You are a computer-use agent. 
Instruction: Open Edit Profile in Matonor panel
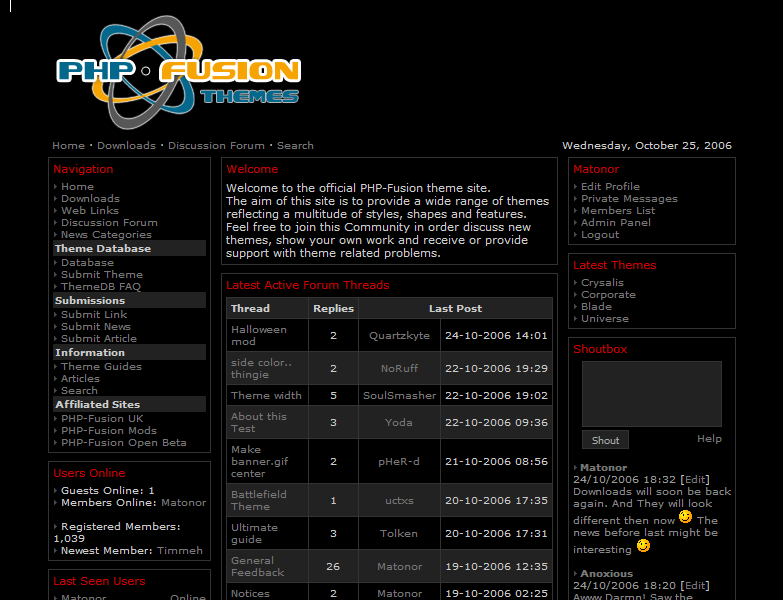[610, 187]
